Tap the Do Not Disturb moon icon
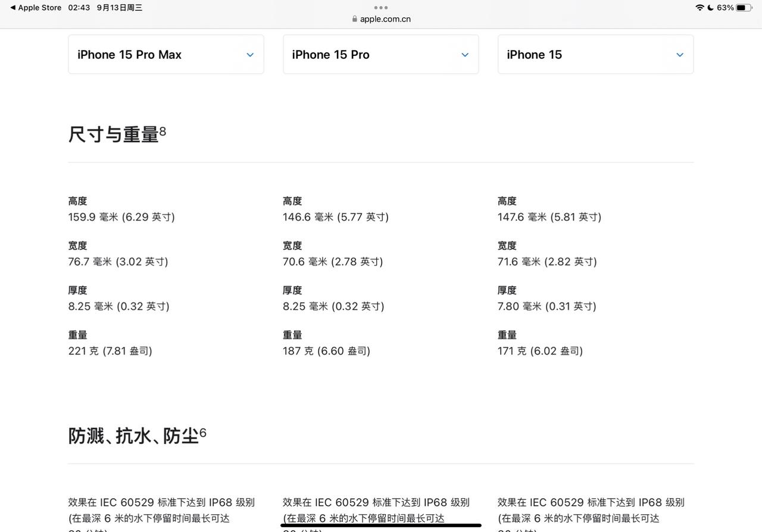 tap(710, 8)
